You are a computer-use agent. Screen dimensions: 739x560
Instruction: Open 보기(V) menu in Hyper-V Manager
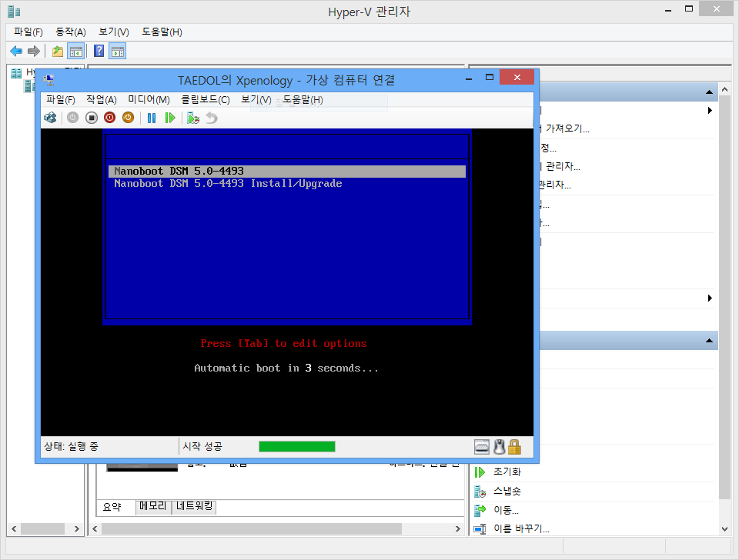[x=114, y=32]
